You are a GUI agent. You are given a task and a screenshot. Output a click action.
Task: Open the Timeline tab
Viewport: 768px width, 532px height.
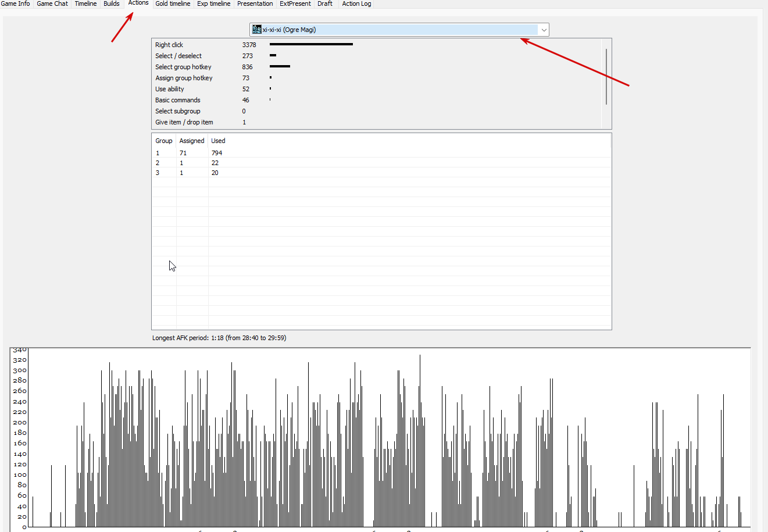[85, 3]
